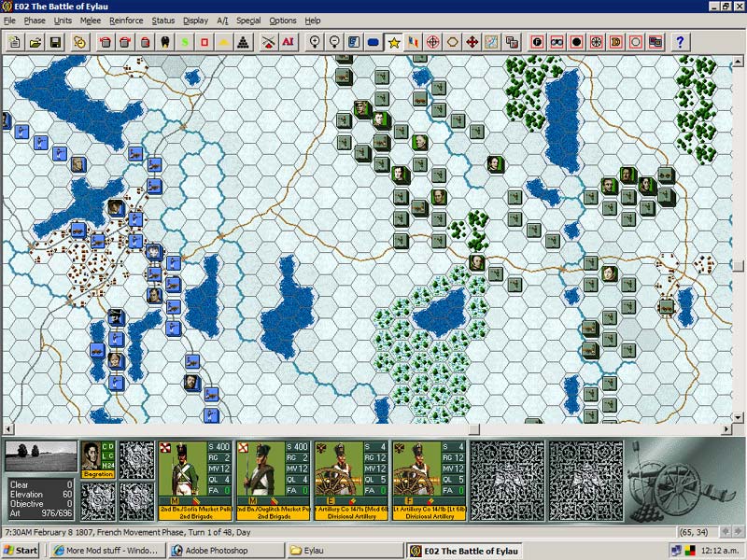Click the jump map toolbar icon

click(x=492, y=42)
